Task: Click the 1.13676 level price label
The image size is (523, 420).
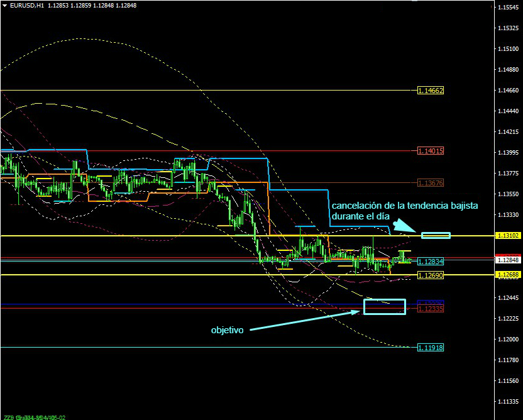Action: coord(431,183)
